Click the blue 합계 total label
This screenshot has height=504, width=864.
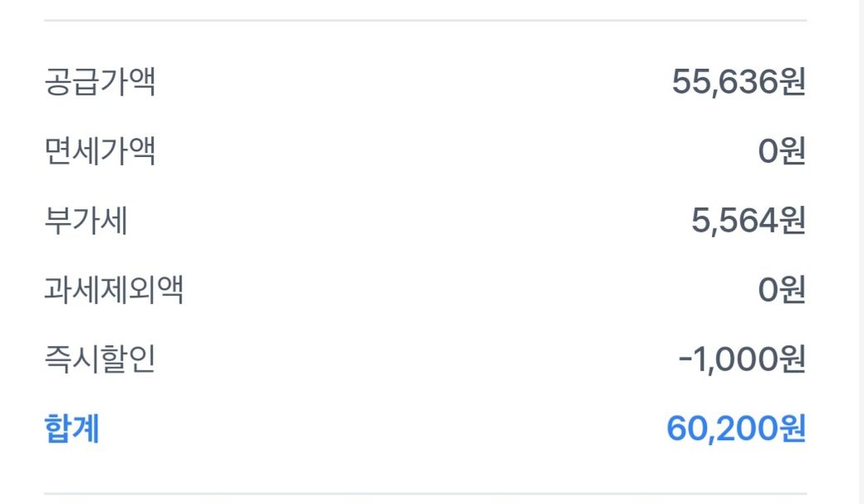click(71, 429)
